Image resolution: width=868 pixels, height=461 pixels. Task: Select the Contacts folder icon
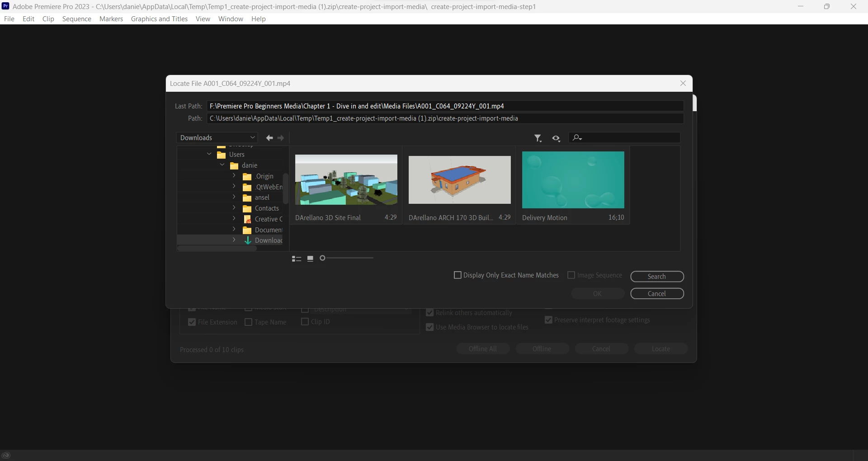pyautogui.click(x=247, y=208)
